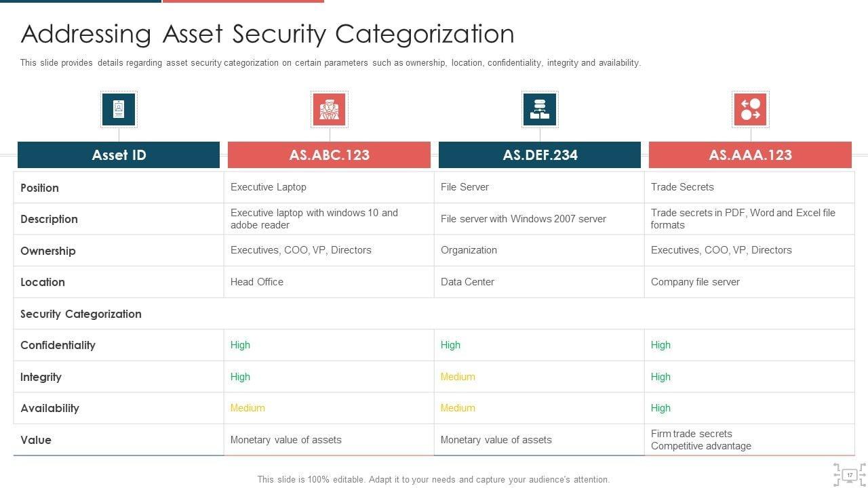Image resolution: width=868 pixels, height=488 pixels.
Task: Click the server network icon above AS.DEF.234
Action: coord(540,109)
